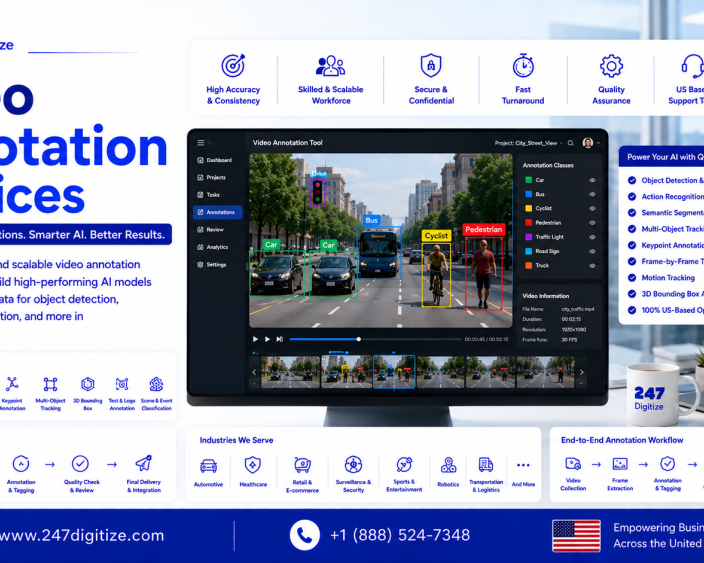This screenshot has height=563, width=704.
Task: Click the skip-to-next-frame button
Action: pyautogui.click(x=279, y=339)
